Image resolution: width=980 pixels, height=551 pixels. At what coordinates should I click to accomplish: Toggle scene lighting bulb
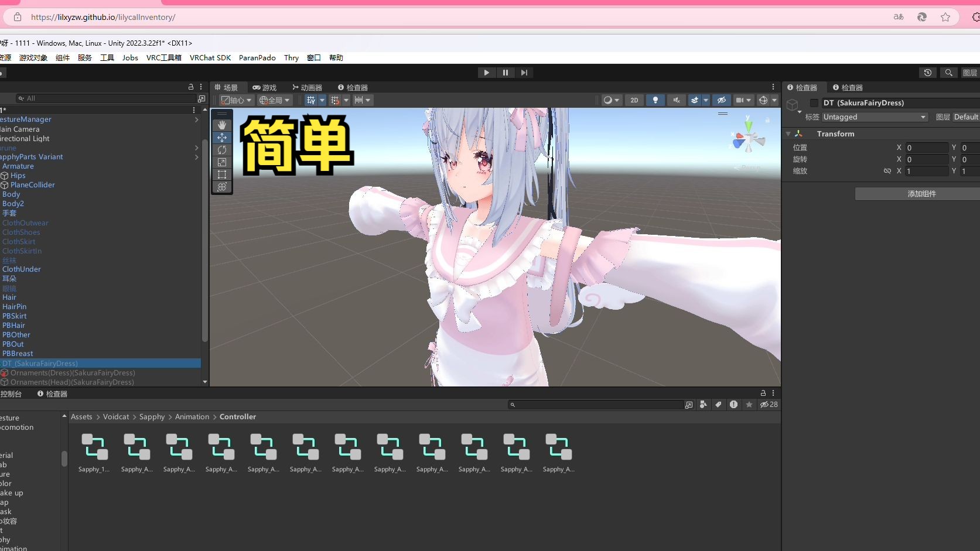click(655, 100)
